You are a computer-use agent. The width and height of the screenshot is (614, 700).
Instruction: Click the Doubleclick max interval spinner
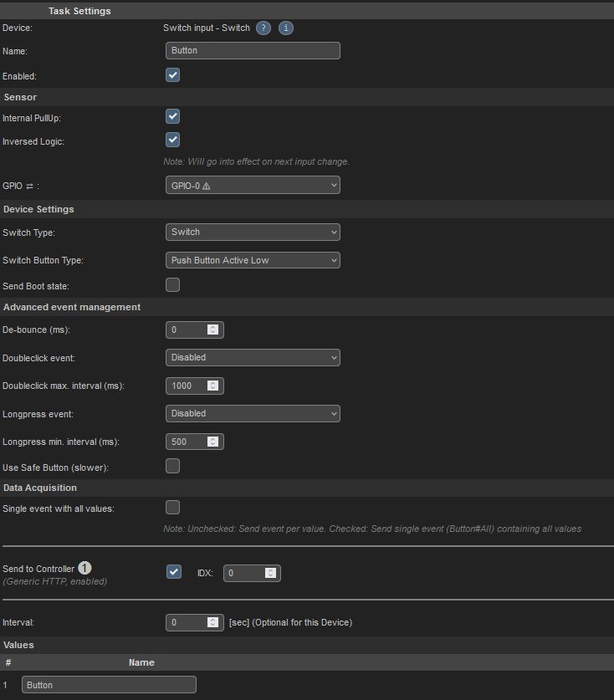[x=213, y=386]
